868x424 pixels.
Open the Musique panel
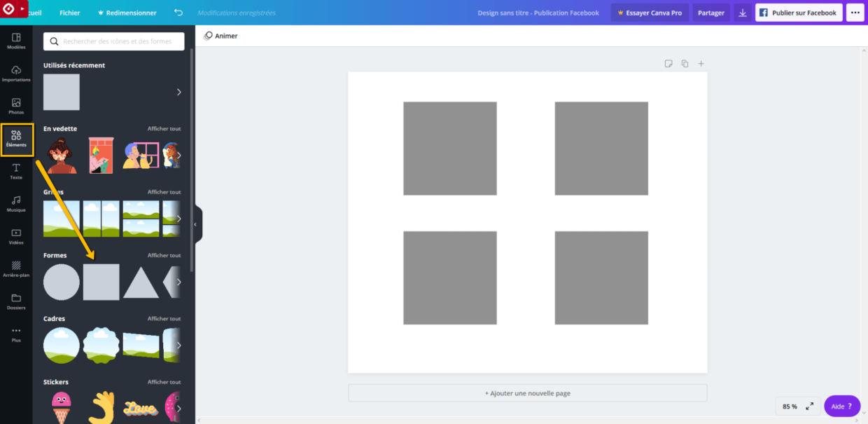pos(16,203)
